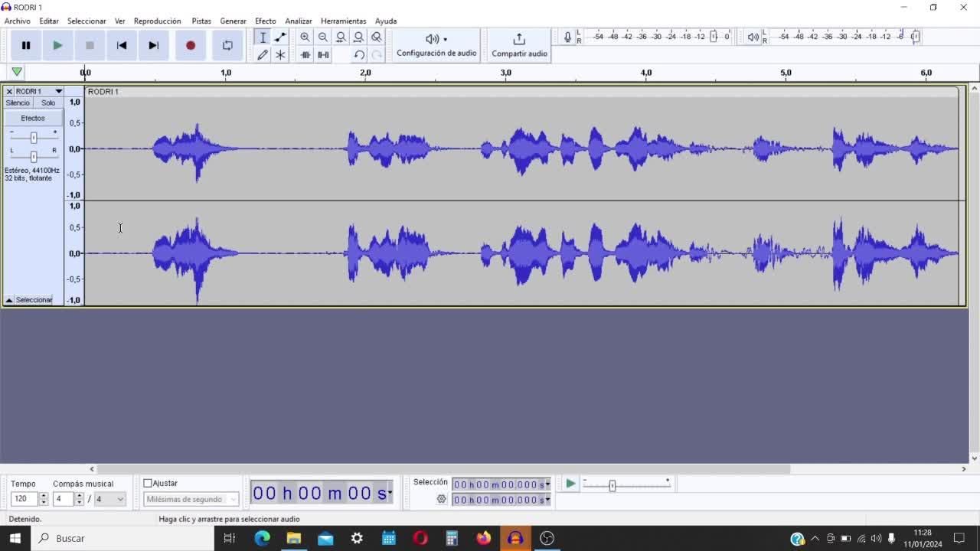Open the RODRI 1 track dropdown menu
This screenshot has width=980, height=551.
coord(58,91)
